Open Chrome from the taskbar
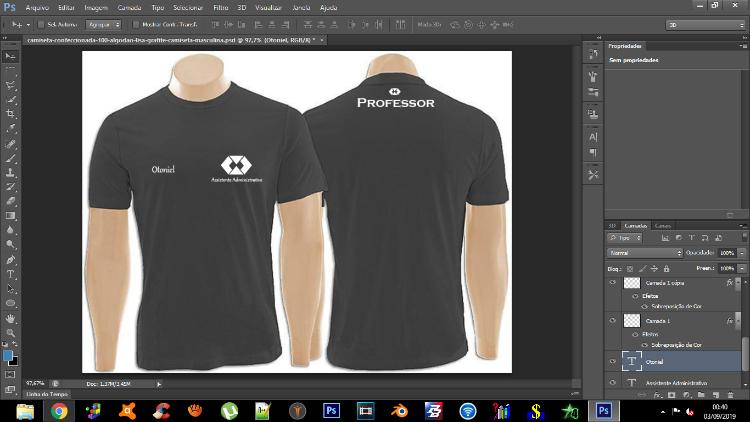This screenshot has height=422, width=750. (x=59, y=411)
